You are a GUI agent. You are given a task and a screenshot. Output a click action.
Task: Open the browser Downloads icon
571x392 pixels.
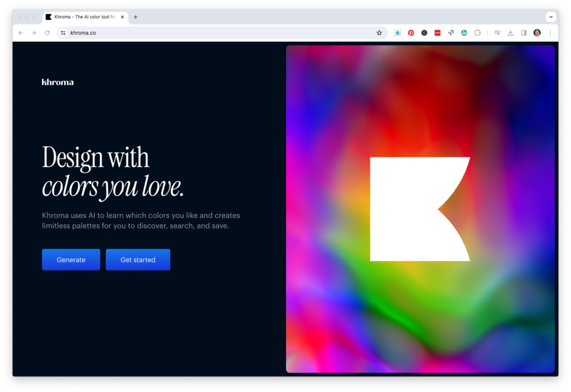click(511, 33)
